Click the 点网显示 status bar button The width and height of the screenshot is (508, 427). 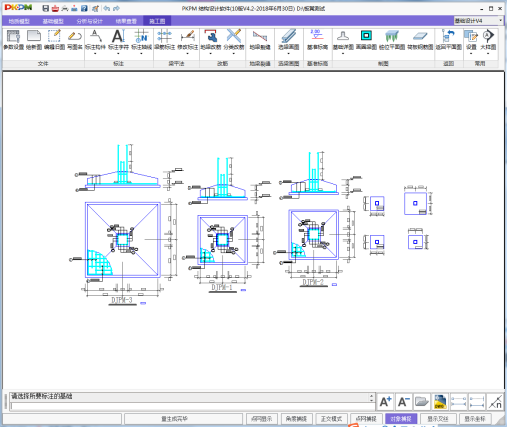(262, 419)
